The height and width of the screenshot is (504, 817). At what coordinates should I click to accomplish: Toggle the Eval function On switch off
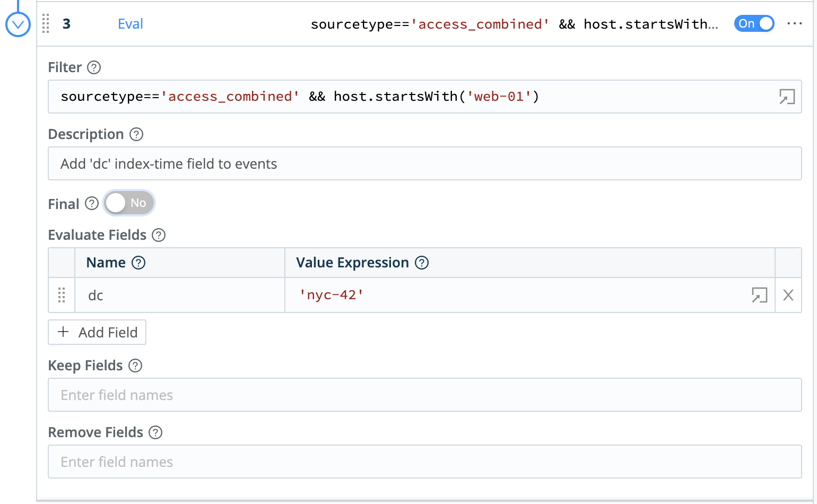pyautogui.click(x=754, y=24)
